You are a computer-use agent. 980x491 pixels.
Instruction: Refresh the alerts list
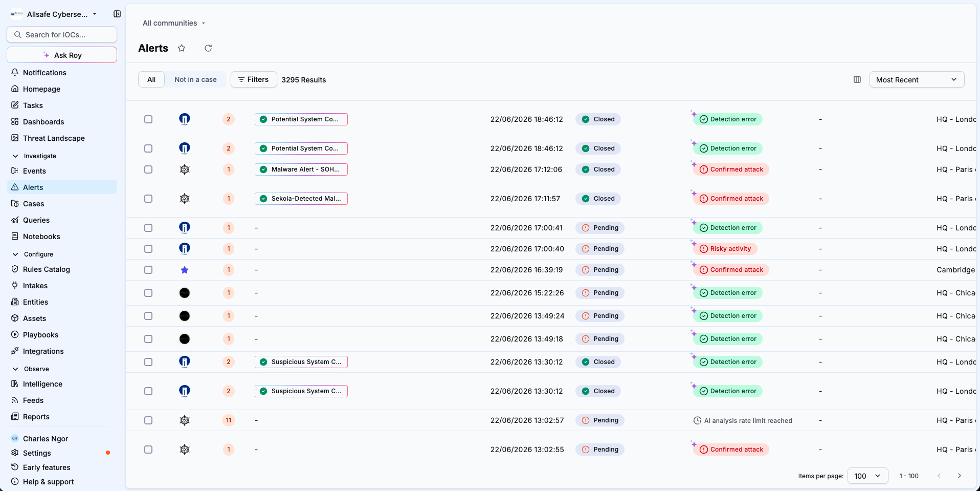tap(208, 48)
